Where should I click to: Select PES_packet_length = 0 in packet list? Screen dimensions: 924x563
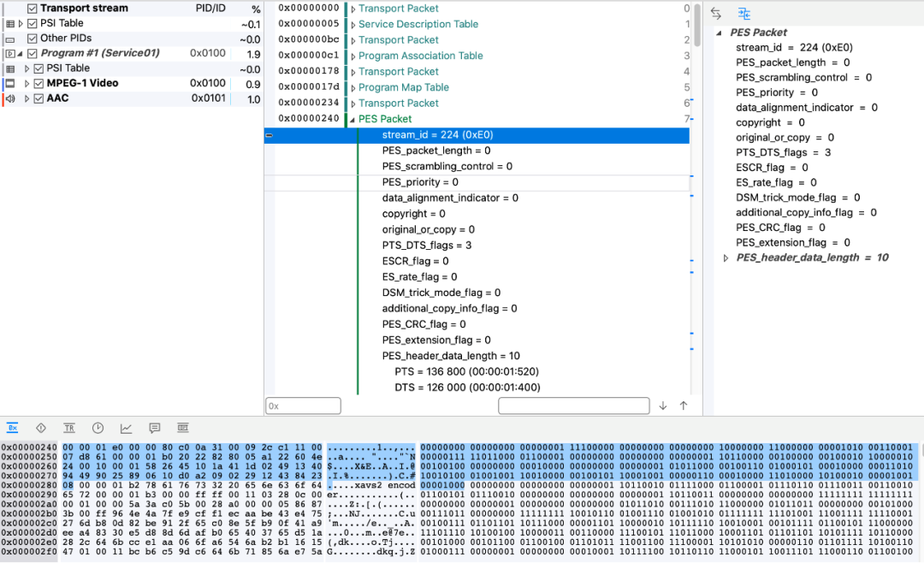(436, 151)
